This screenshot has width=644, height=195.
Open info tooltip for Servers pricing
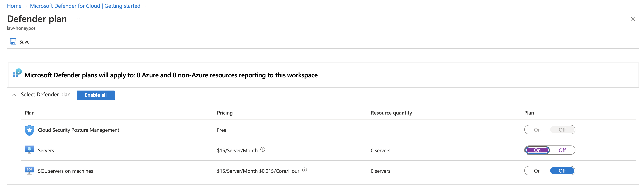[263, 150]
